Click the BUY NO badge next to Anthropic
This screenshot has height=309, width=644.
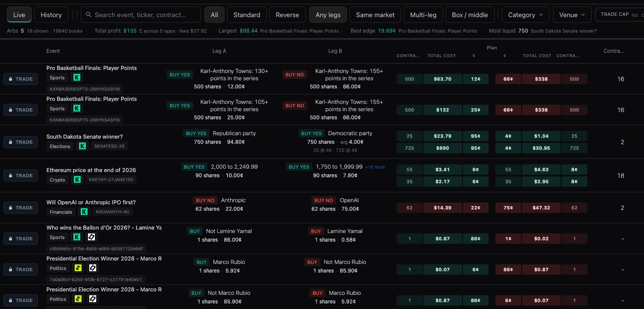pyautogui.click(x=205, y=200)
